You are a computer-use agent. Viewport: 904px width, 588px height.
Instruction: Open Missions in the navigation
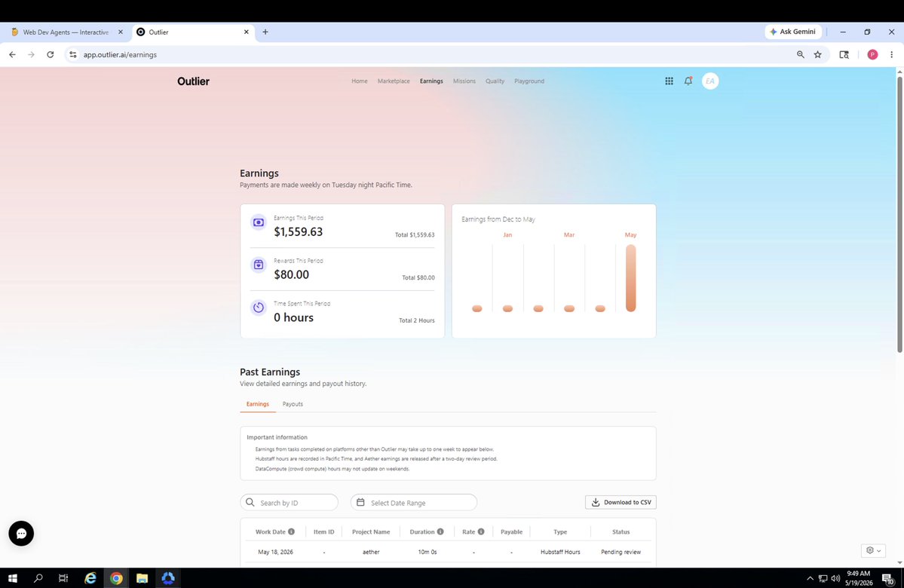(464, 81)
